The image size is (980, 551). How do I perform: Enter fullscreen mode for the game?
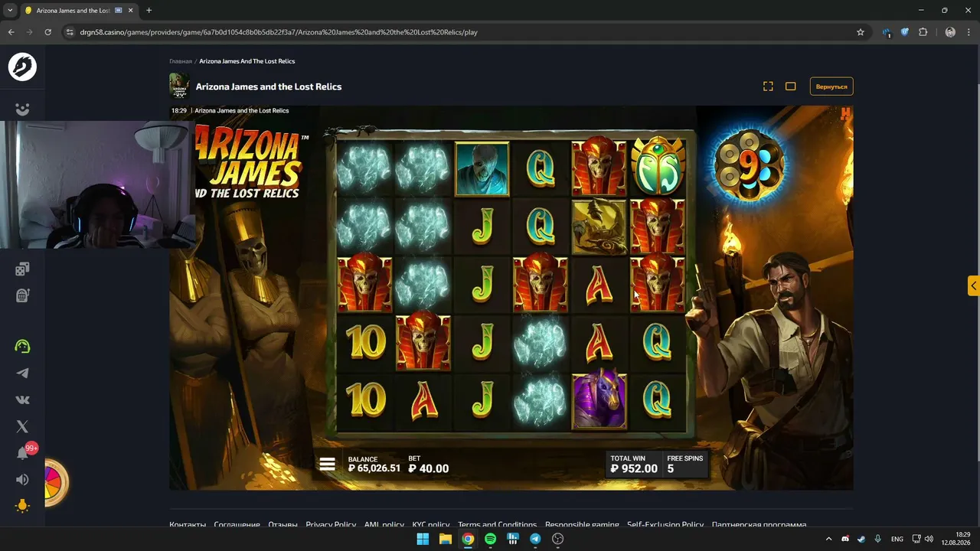click(x=768, y=86)
